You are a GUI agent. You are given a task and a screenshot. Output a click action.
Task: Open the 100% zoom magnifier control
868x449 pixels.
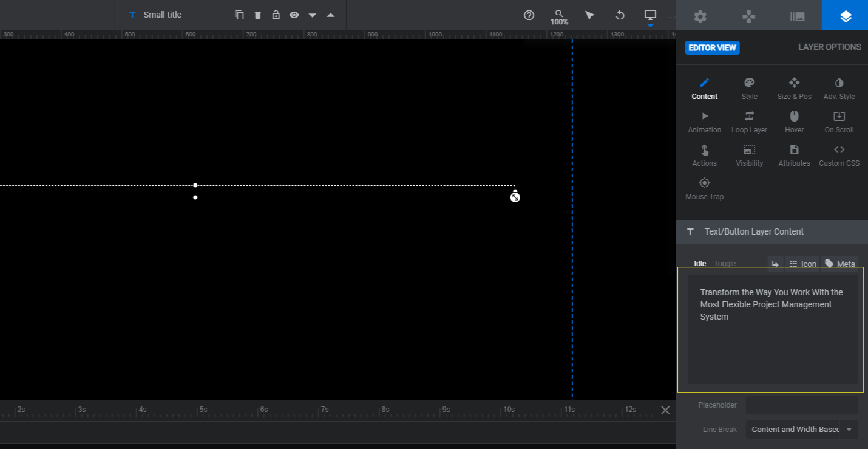pos(559,17)
